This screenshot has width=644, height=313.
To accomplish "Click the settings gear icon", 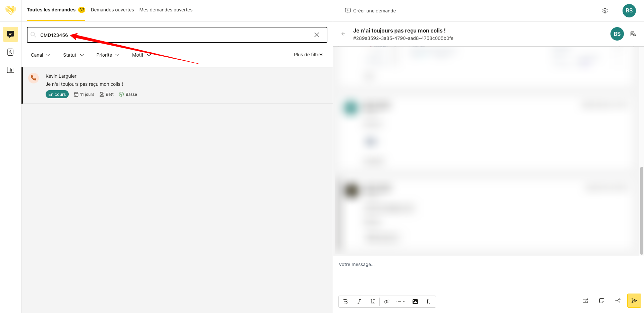I will click(605, 11).
